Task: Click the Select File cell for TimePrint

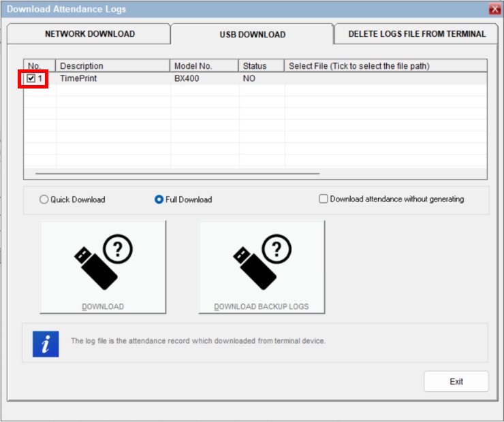Action: 385,78
